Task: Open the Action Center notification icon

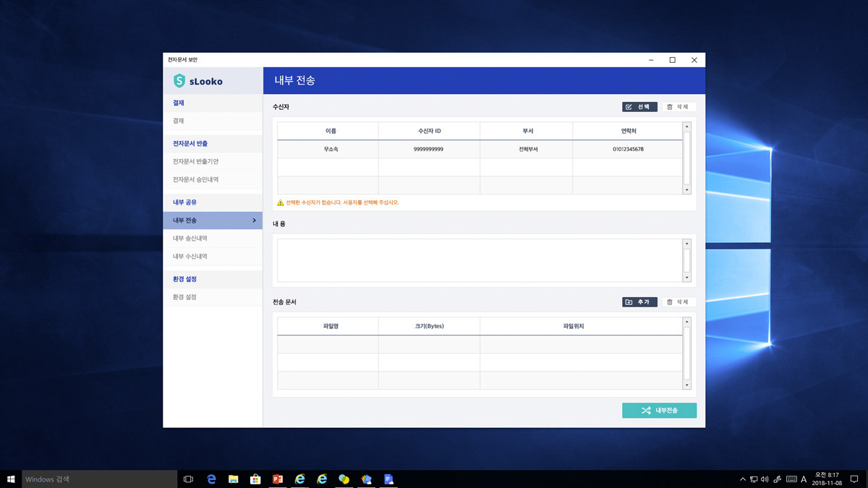Action: coord(854,479)
